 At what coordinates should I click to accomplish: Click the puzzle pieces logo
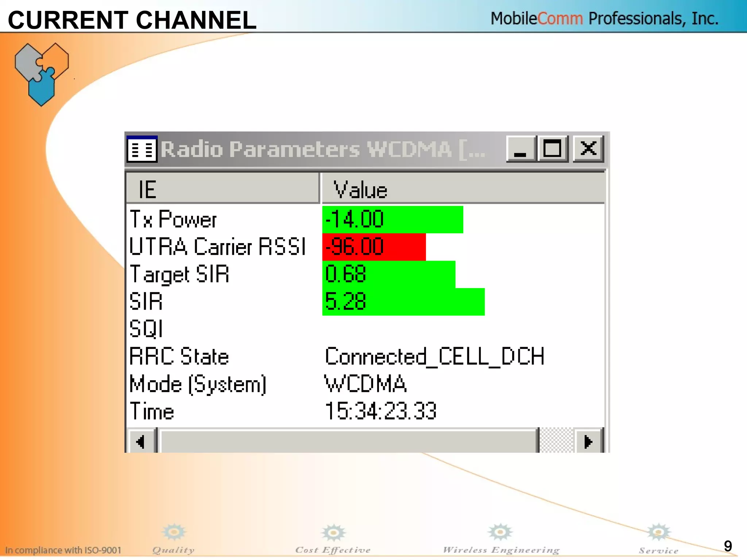42,74
